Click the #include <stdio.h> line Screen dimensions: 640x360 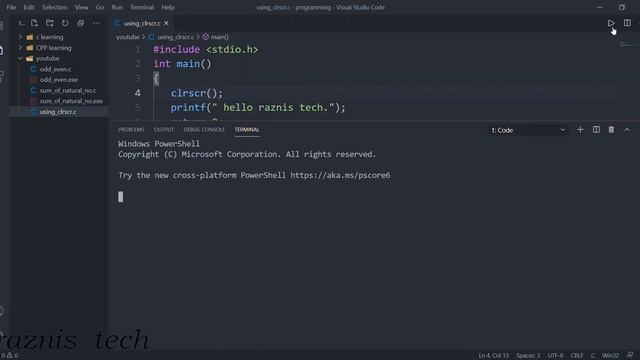coord(206,49)
